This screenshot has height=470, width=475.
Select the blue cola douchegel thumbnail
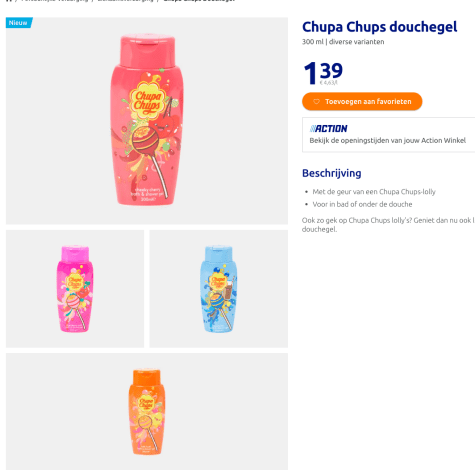tap(219, 289)
